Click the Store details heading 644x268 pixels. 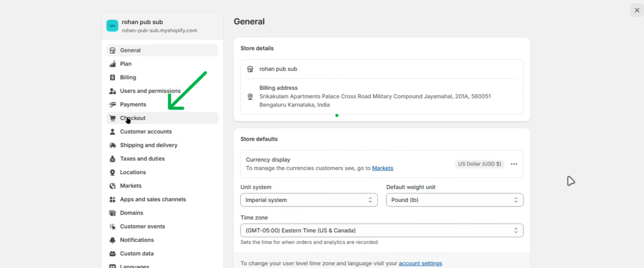pos(257,48)
